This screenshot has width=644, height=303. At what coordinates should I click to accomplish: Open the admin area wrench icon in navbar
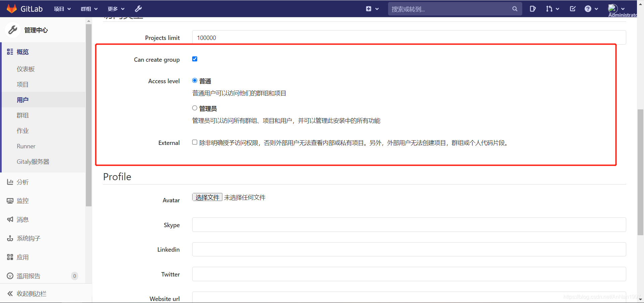coord(138,9)
